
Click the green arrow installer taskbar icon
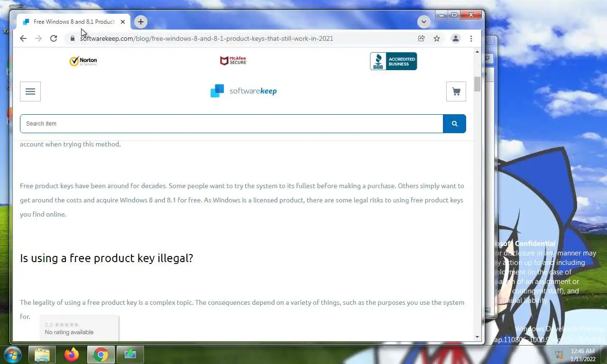click(130, 355)
